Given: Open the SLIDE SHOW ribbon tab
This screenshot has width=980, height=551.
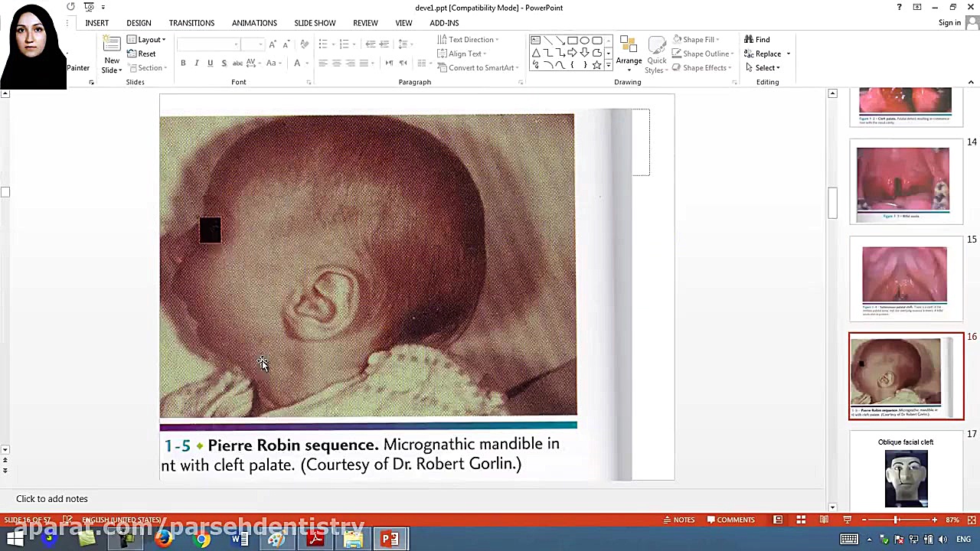Looking at the screenshot, I should [x=315, y=23].
